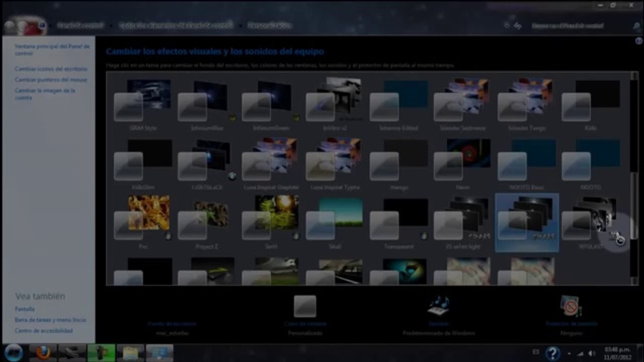Image resolution: width=644 pixels, height=362 pixels.
Task: Click the Color de ventana swatch icon
Action: click(x=305, y=306)
